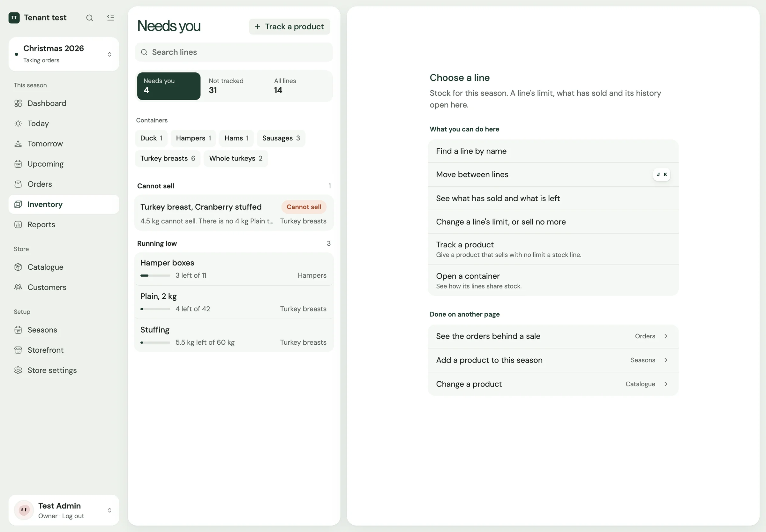The image size is (766, 532).
Task: Click the 'Find a line by name' row
Action: [x=553, y=151]
